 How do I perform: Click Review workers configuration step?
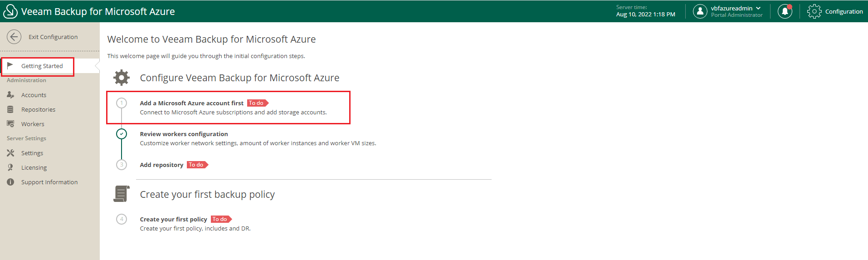pos(184,134)
